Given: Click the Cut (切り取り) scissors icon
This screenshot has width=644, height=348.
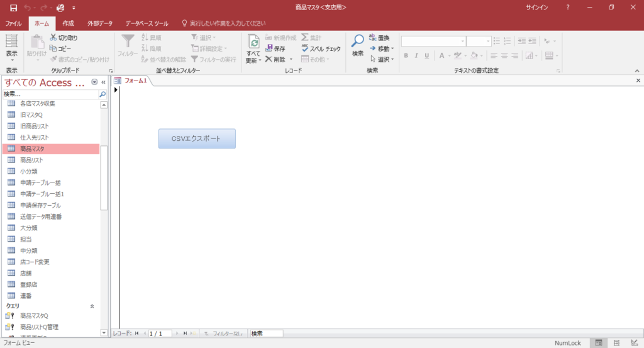Looking at the screenshot, I should (x=53, y=37).
